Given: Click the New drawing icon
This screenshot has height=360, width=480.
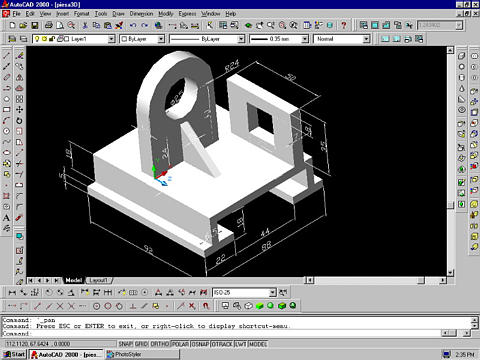Looking at the screenshot, I should point(12,25).
